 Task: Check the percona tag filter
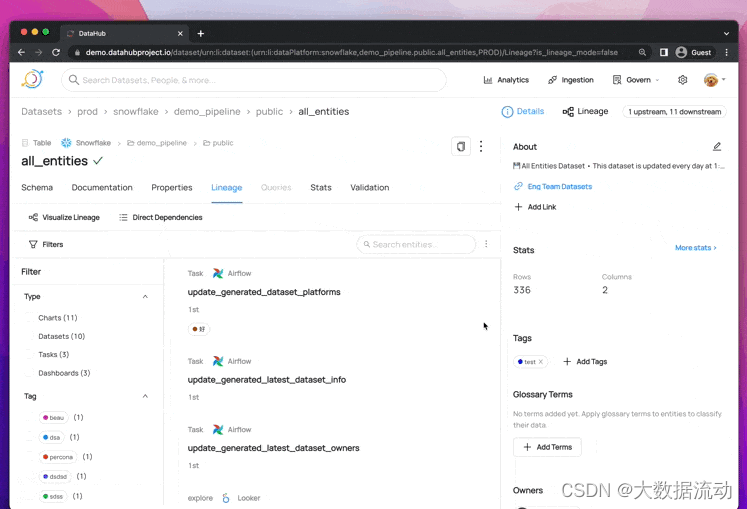click(30, 457)
